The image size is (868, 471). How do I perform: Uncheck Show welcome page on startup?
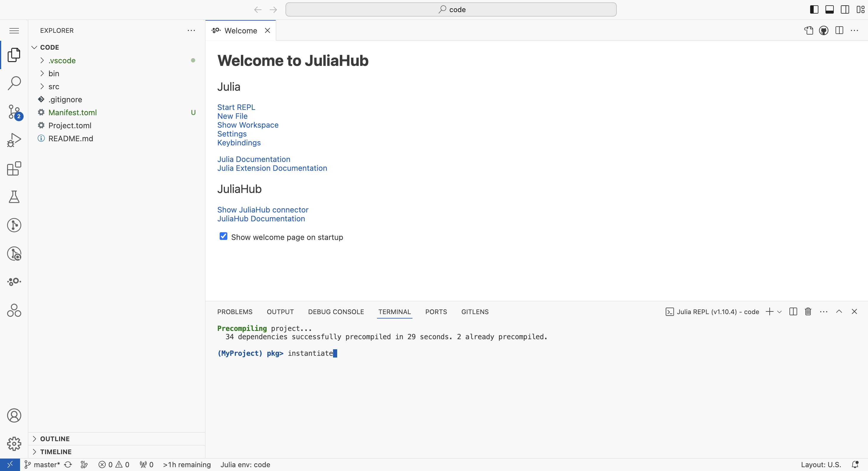(x=223, y=236)
